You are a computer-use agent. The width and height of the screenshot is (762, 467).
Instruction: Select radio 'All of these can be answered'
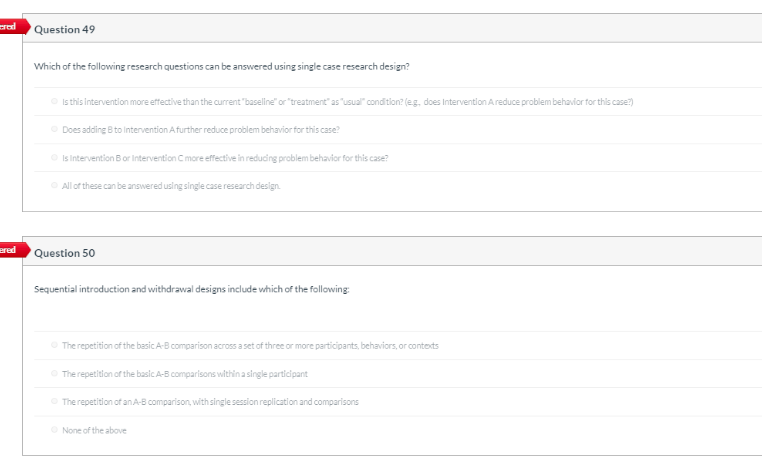click(x=54, y=185)
